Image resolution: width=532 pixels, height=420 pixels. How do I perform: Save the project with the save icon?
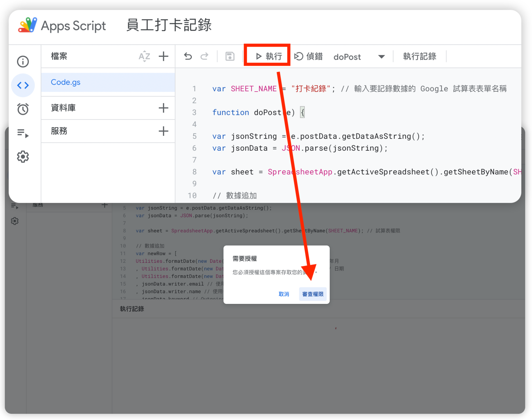coord(230,56)
